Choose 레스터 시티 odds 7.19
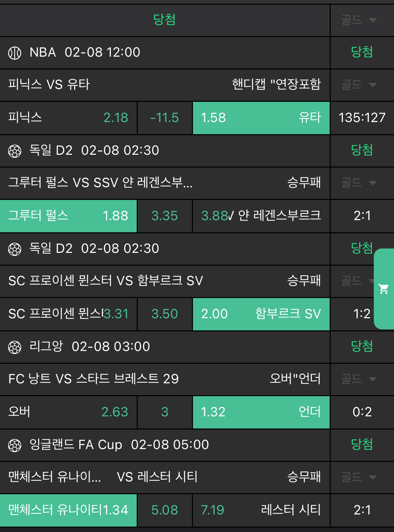Viewport: 394px width, 532px height. (261, 510)
